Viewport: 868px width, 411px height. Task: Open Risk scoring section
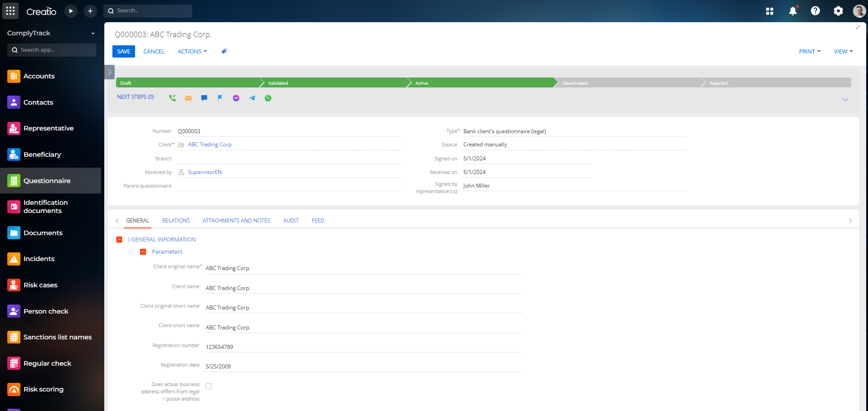(x=51, y=389)
